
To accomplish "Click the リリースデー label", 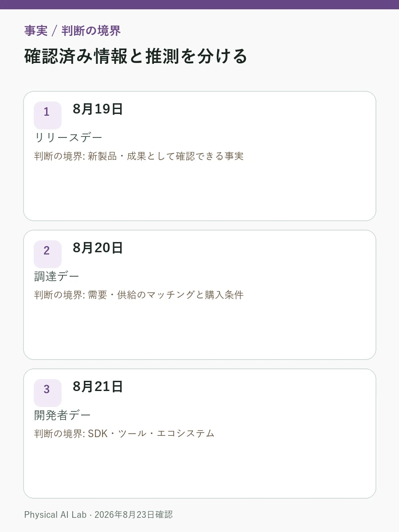I will coord(68,137).
